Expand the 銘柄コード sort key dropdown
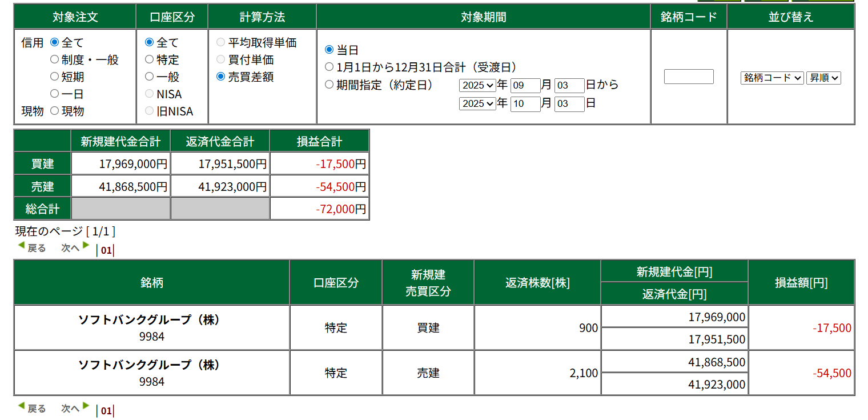Viewport: 868px width, 420px height. 772,78
